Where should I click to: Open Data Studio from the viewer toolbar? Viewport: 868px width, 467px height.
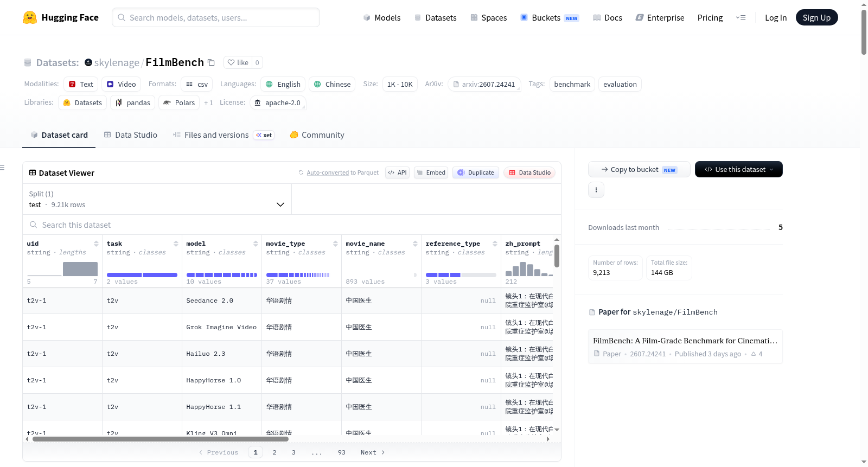(x=529, y=172)
